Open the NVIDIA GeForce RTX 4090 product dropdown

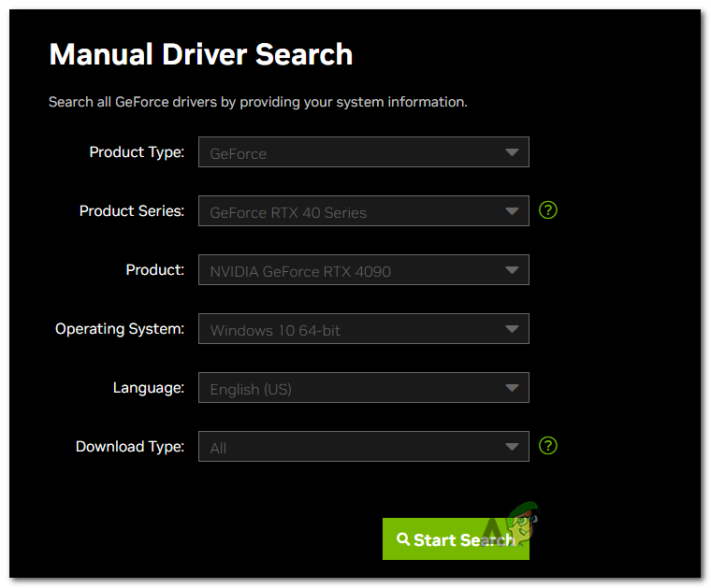[x=364, y=270]
